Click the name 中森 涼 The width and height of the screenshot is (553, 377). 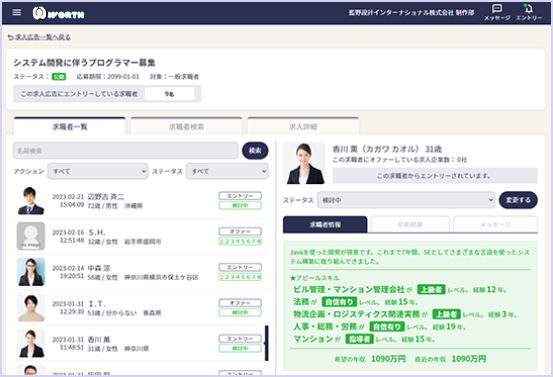(x=99, y=268)
